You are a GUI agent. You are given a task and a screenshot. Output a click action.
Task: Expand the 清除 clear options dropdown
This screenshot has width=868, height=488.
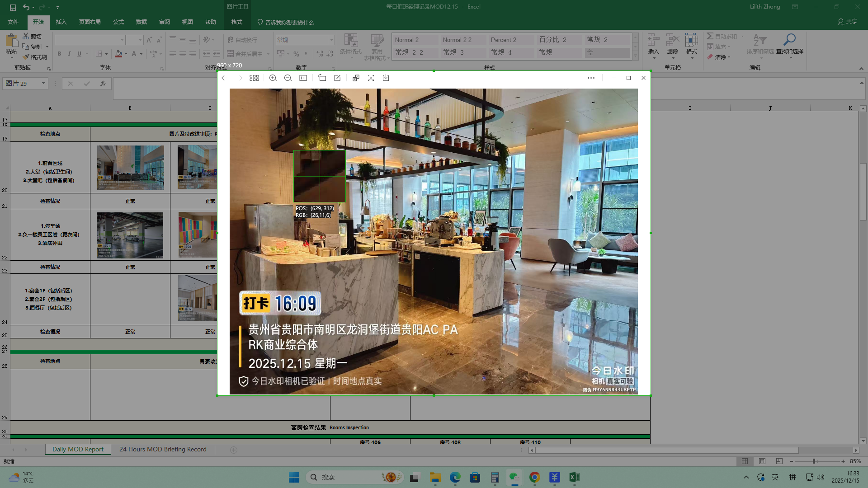tap(729, 58)
